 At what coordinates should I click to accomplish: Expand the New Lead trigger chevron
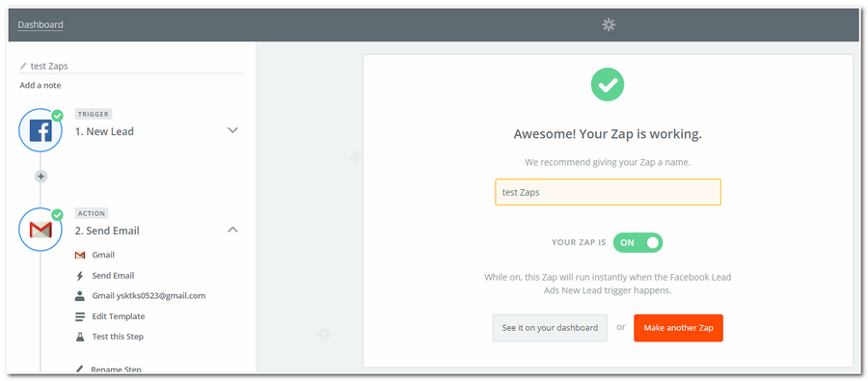(x=233, y=130)
